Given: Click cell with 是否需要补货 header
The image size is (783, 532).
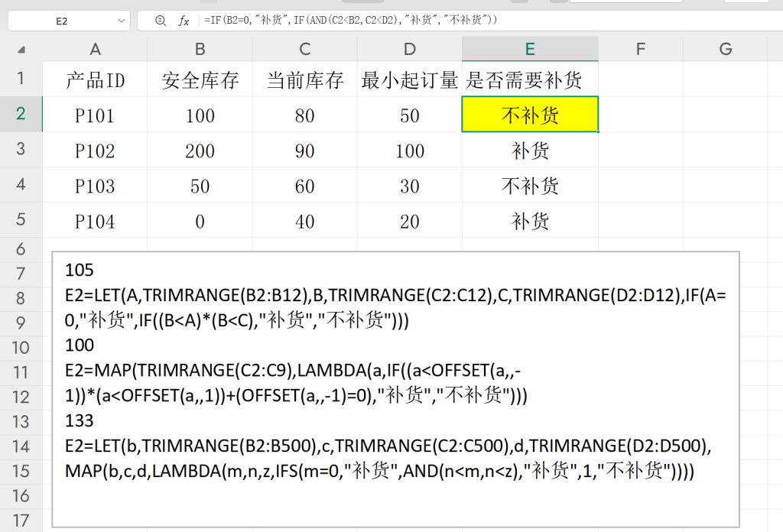Looking at the screenshot, I should pyautogui.click(x=530, y=79).
